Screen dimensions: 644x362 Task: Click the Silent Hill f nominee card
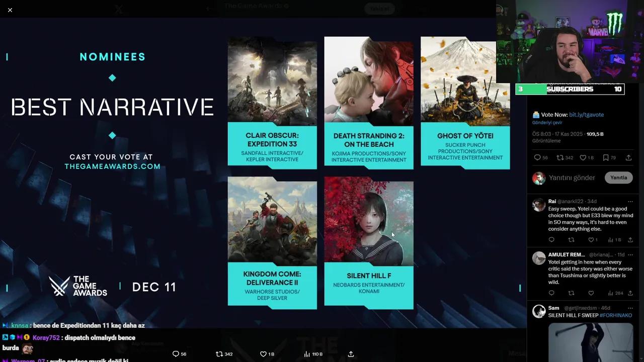click(369, 242)
